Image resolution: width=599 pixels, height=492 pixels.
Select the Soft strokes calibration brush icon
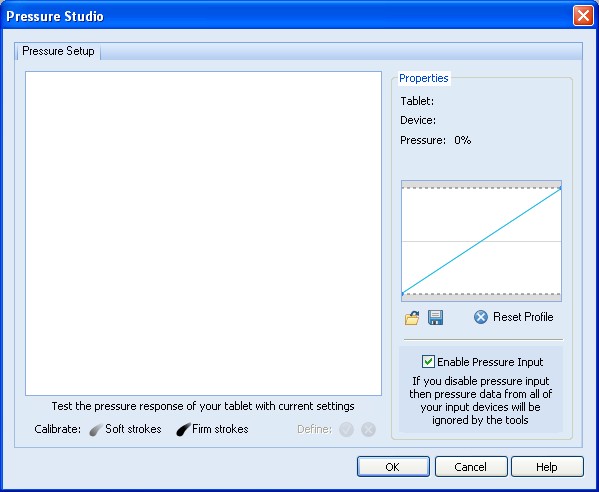[96, 429]
